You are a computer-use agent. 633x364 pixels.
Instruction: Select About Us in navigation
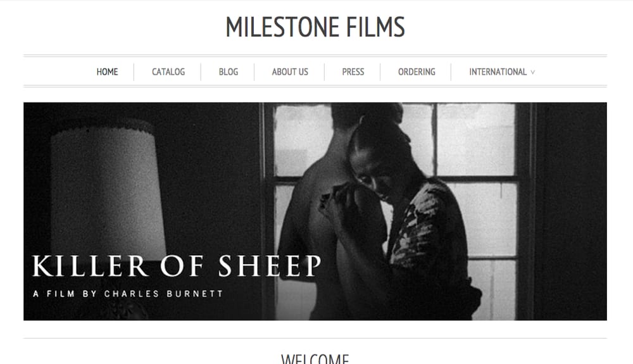point(290,72)
